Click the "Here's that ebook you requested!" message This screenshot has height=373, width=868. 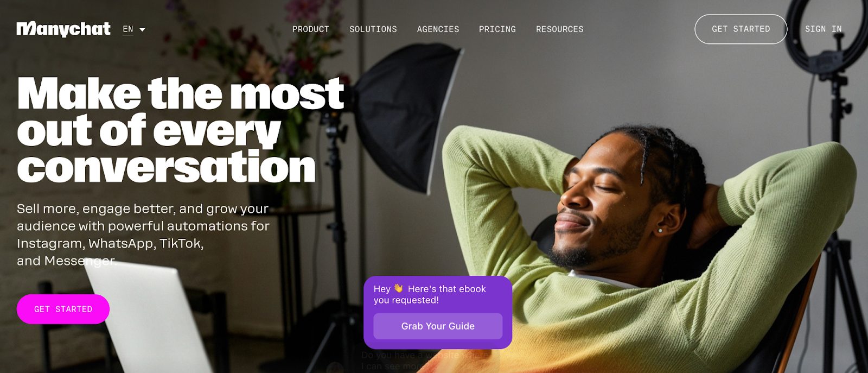(430, 294)
